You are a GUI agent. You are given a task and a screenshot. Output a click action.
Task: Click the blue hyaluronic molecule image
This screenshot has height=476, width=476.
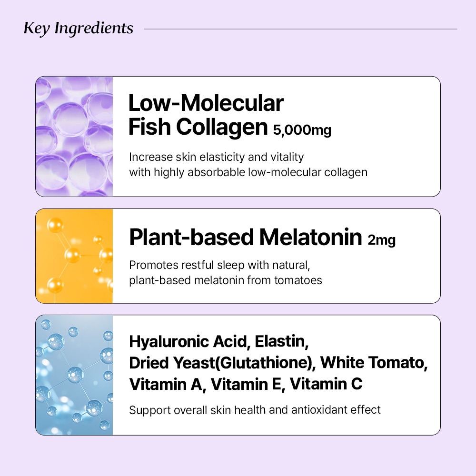pos(74,375)
